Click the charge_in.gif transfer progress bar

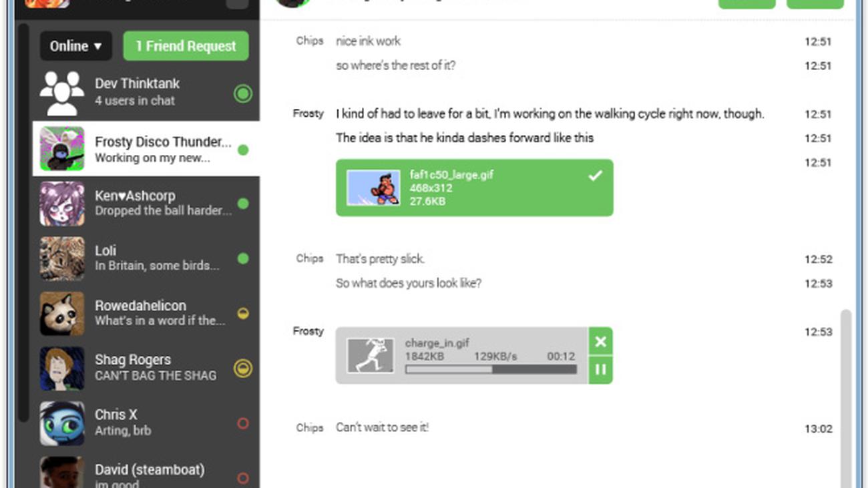click(491, 369)
